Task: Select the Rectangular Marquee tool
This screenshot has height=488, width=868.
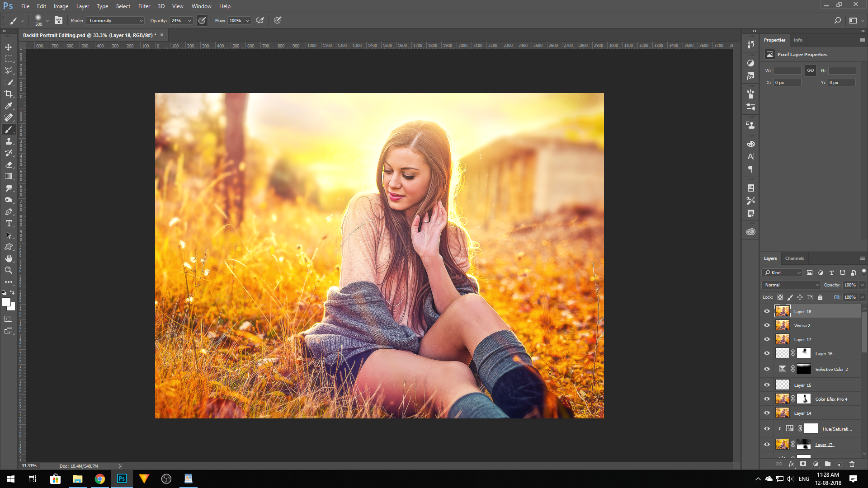Action: 9,59
